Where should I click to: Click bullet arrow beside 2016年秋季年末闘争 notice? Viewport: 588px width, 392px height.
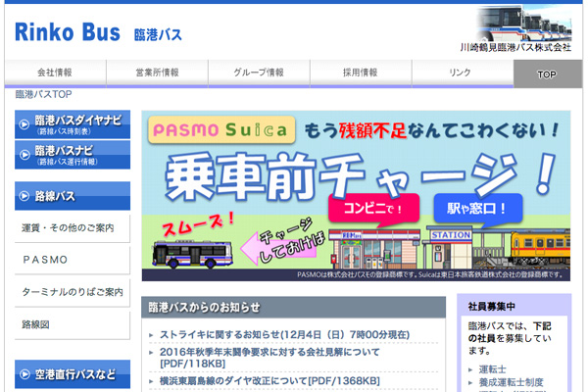click(151, 353)
